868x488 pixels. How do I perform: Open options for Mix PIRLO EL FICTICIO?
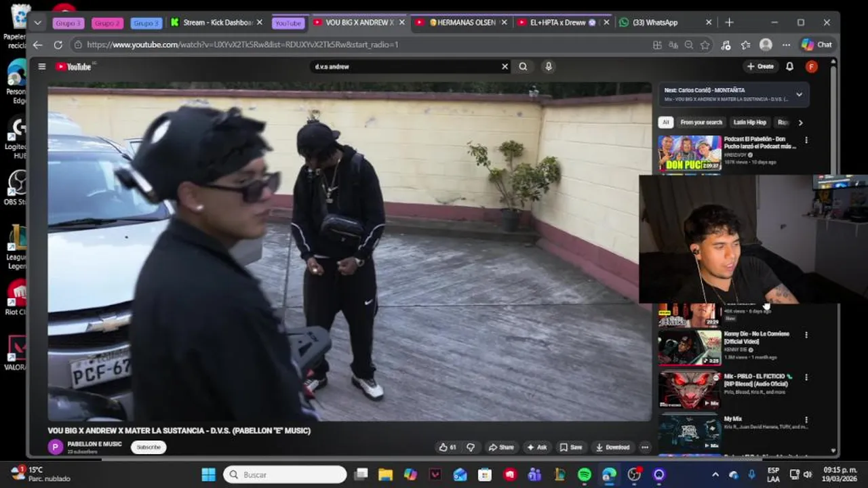click(x=806, y=377)
